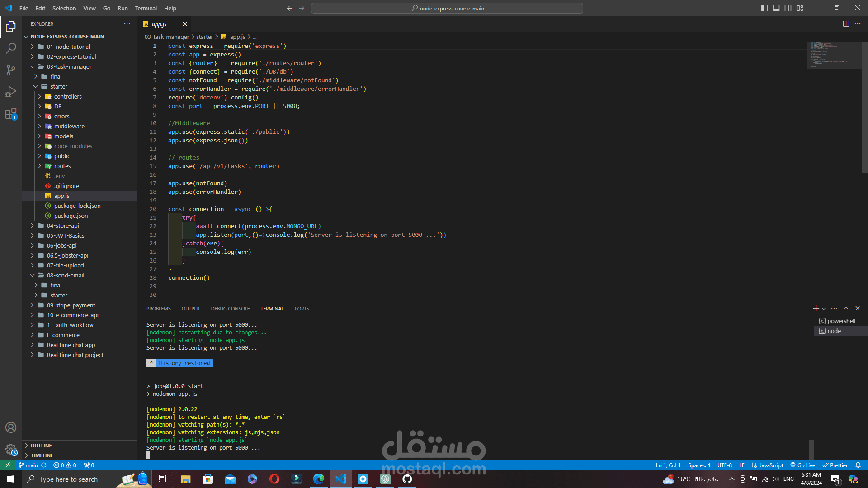
Task: Open notifications bell in status bar
Action: point(858,465)
